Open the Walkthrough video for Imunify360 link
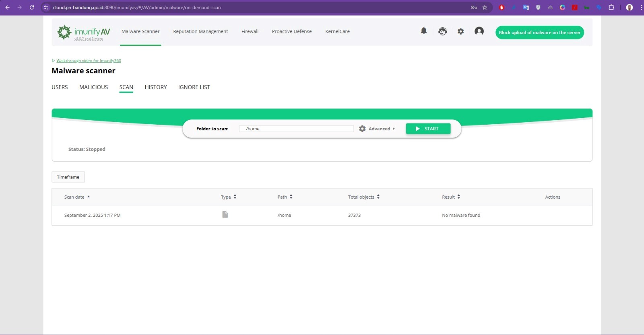Image resolution: width=644 pixels, height=335 pixels. [x=89, y=61]
